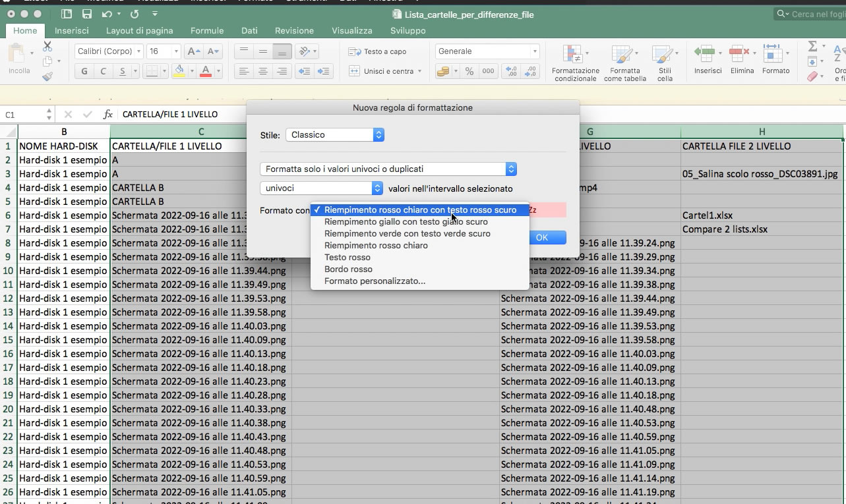
Task: Switch to the Layout di pagina tab
Action: 140,30
